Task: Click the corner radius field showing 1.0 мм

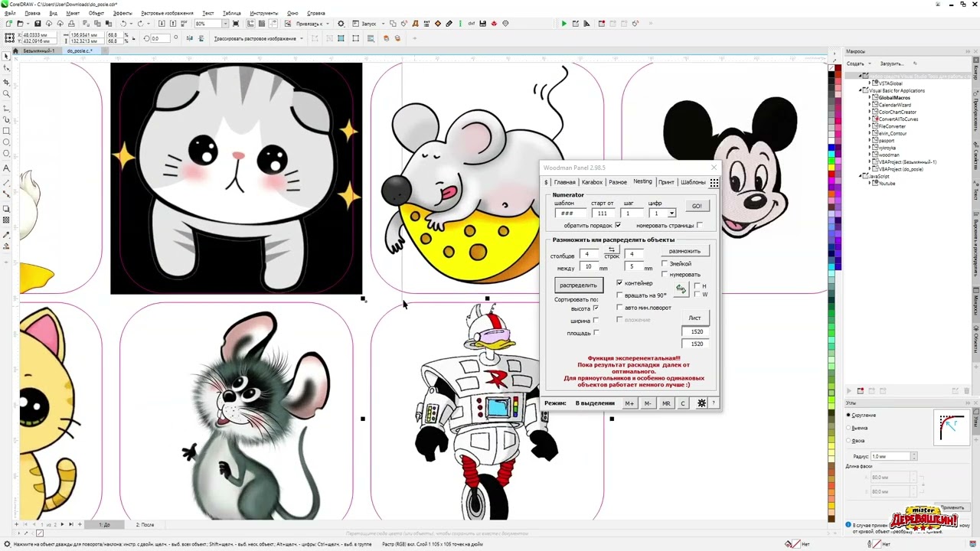Action: tap(890, 456)
